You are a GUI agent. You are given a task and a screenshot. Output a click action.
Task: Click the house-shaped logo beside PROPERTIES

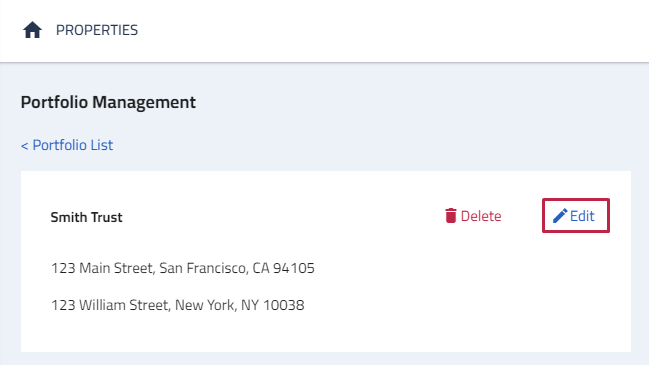pyautogui.click(x=32, y=30)
